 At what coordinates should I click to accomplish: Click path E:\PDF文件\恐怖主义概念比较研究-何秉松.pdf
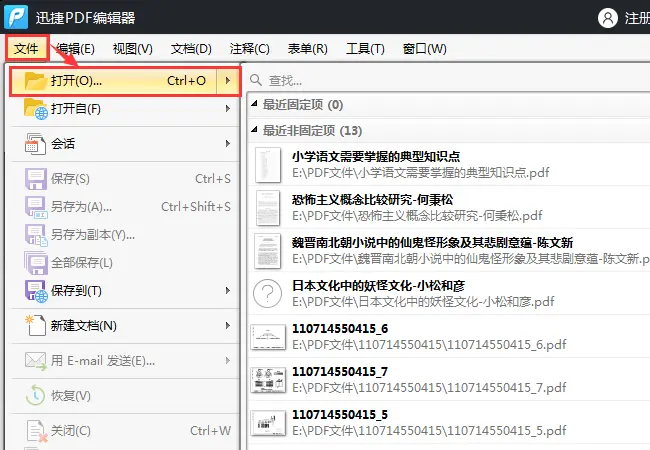[417, 216]
